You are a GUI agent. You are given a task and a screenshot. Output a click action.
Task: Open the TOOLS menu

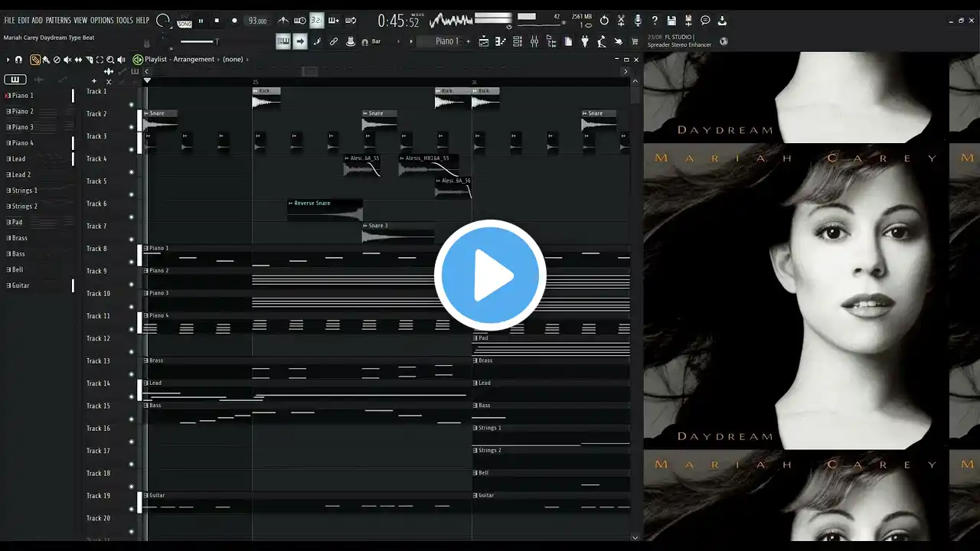point(124,20)
